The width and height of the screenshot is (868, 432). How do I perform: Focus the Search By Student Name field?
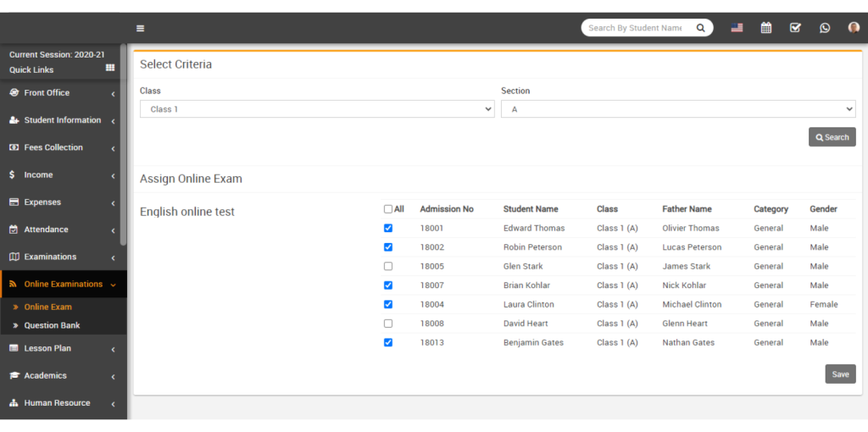636,28
